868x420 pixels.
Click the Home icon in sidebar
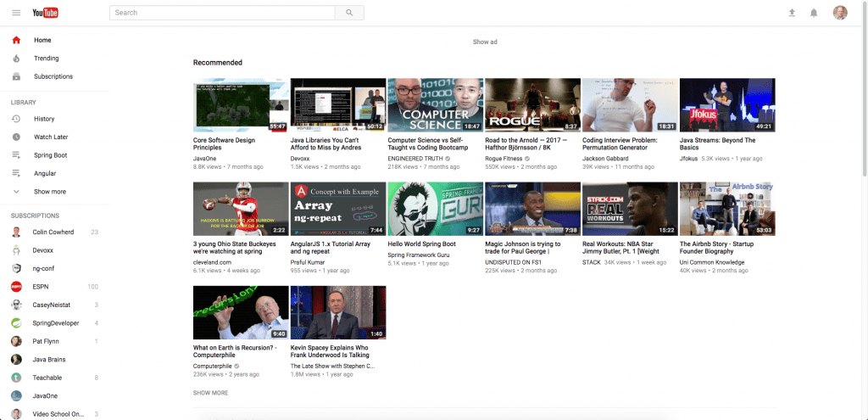[16, 40]
